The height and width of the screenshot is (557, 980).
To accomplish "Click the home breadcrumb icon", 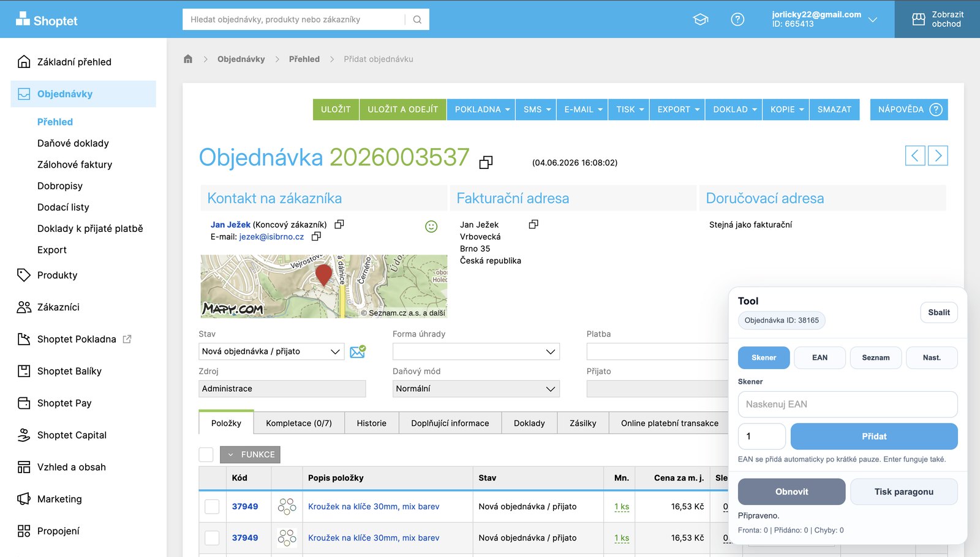I will pos(188,59).
